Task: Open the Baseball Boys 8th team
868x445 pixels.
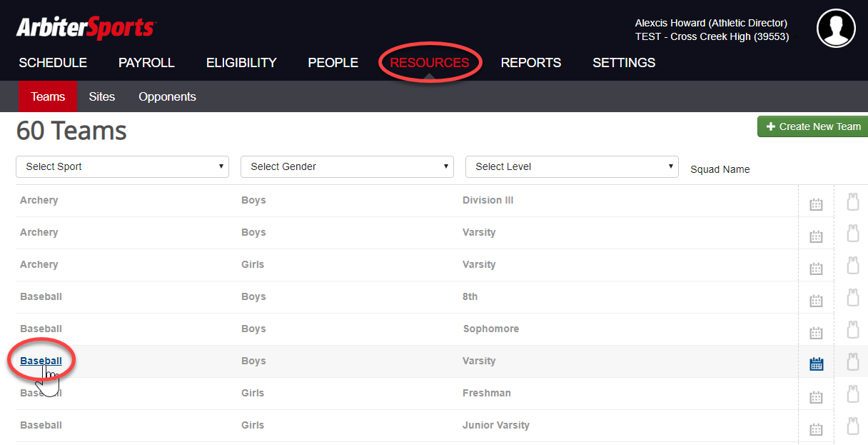Action: (41, 296)
